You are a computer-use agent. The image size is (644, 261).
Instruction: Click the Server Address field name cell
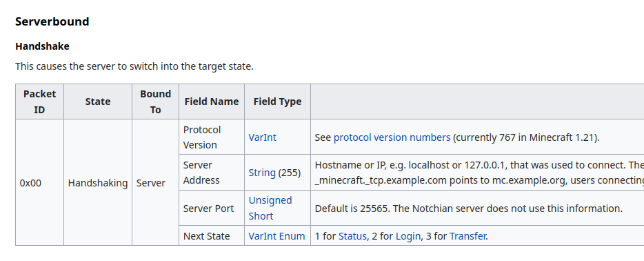[212, 173]
